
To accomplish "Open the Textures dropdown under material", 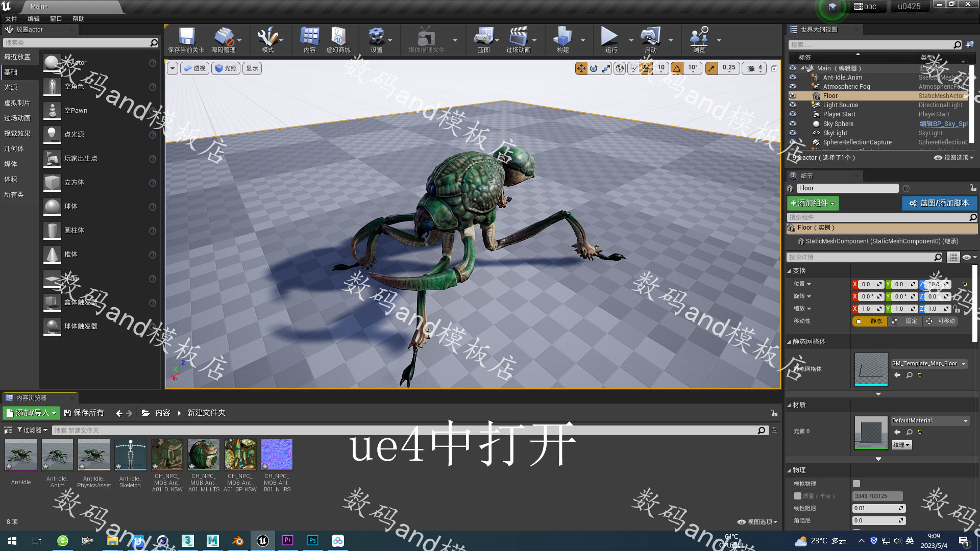I will tap(901, 445).
